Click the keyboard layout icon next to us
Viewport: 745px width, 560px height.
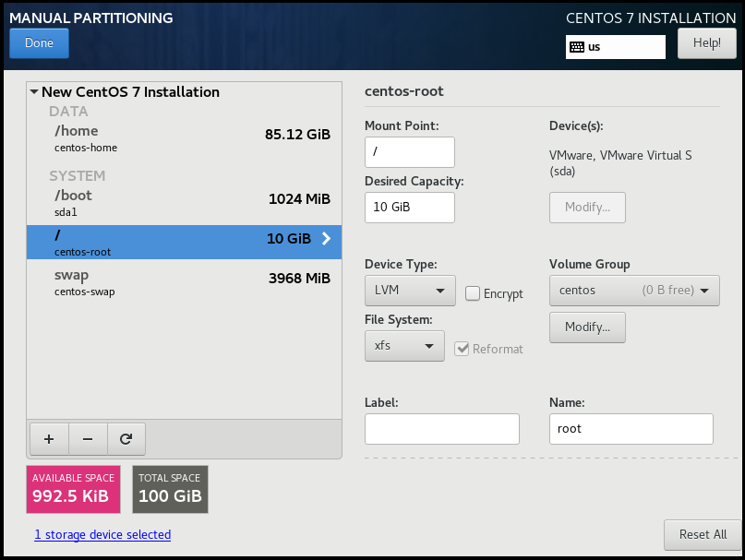(x=577, y=47)
